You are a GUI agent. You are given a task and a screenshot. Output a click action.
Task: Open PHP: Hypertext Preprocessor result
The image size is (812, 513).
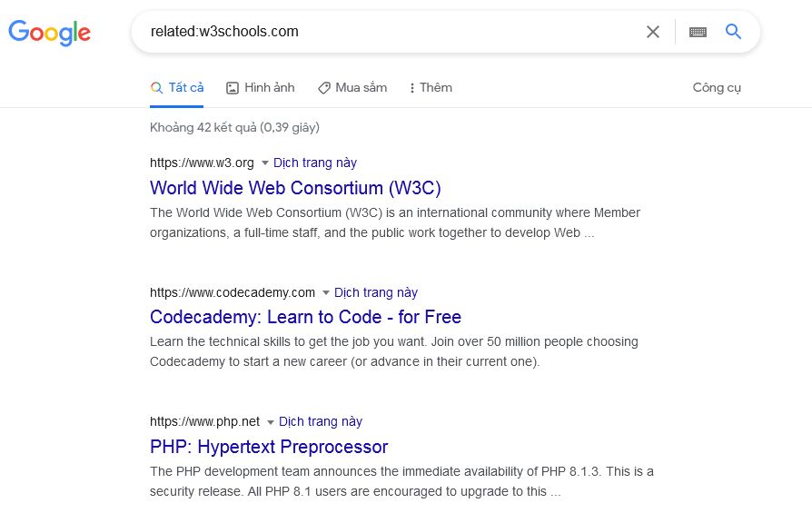point(269,446)
